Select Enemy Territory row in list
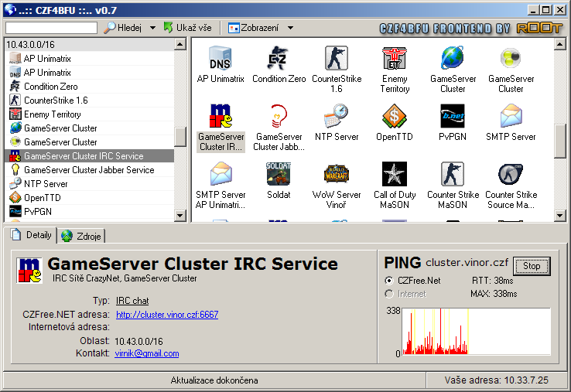 click(x=90, y=114)
